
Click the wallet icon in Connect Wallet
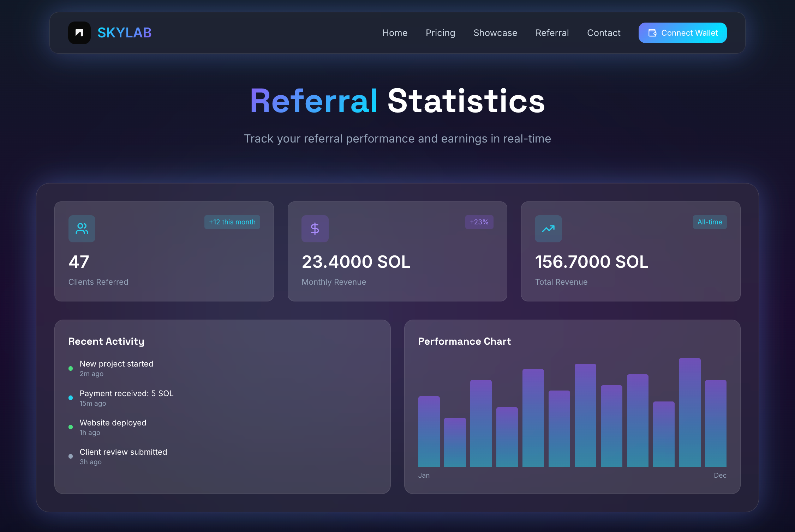click(652, 33)
